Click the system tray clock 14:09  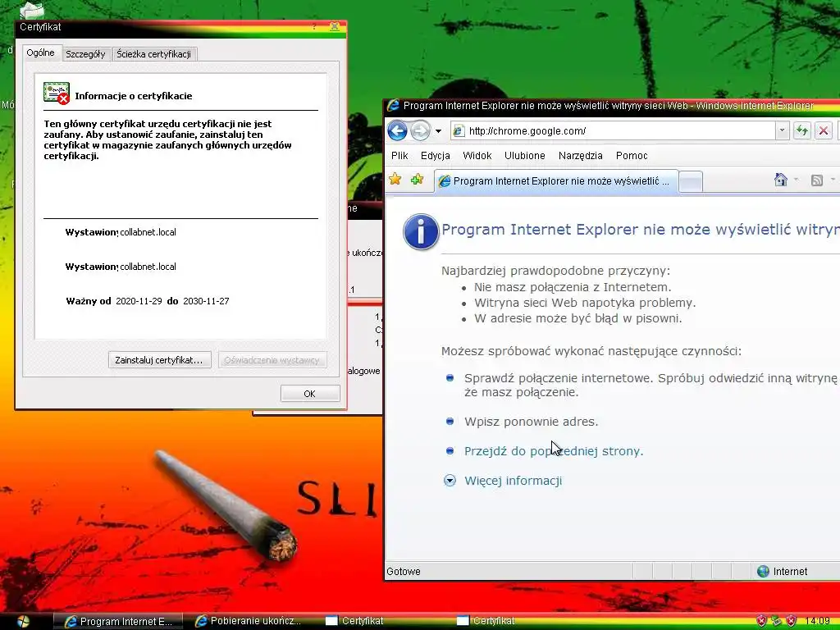(x=817, y=621)
